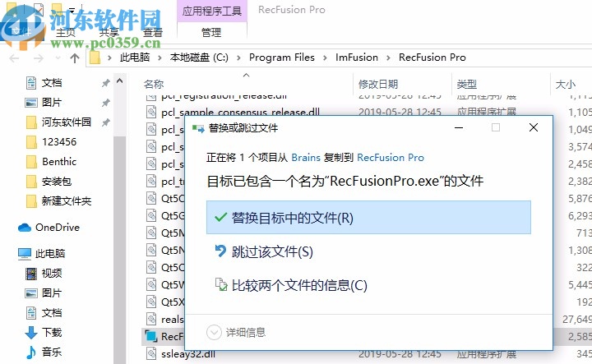Open 音乐 folder in navigation pane
This screenshot has width=592, height=364.
point(52,352)
